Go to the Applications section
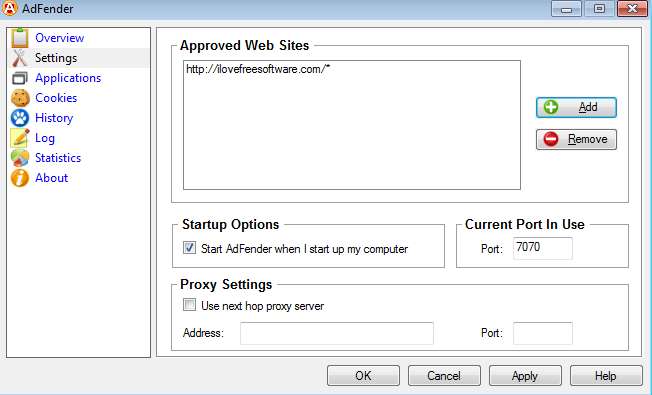This screenshot has width=652, height=395. (x=68, y=78)
